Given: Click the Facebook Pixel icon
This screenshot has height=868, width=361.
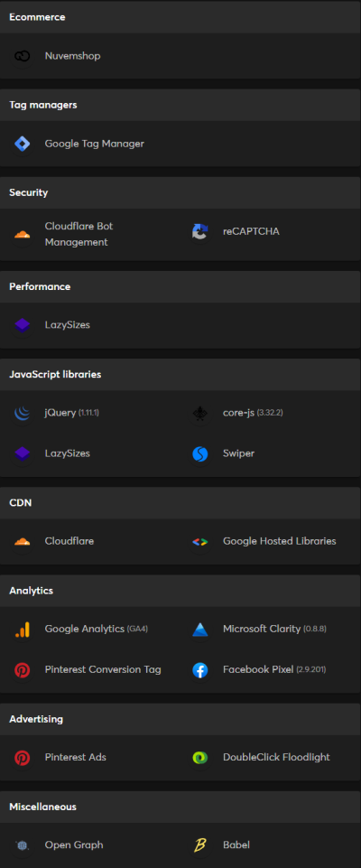Looking at the screenshot, I should (x=200, y=670).
